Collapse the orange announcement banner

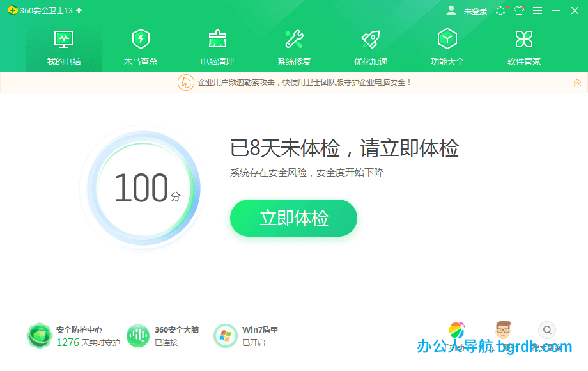577,82
